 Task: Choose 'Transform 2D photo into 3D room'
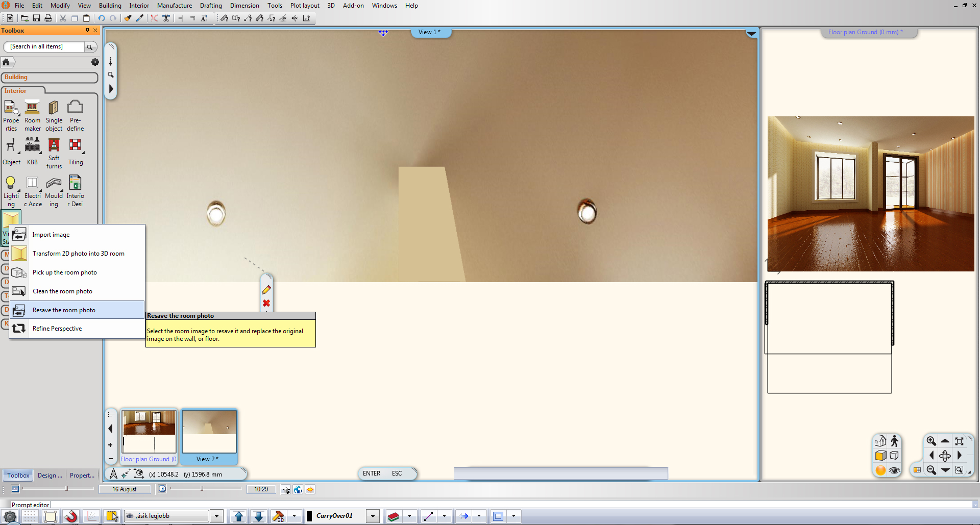(78, 254)
